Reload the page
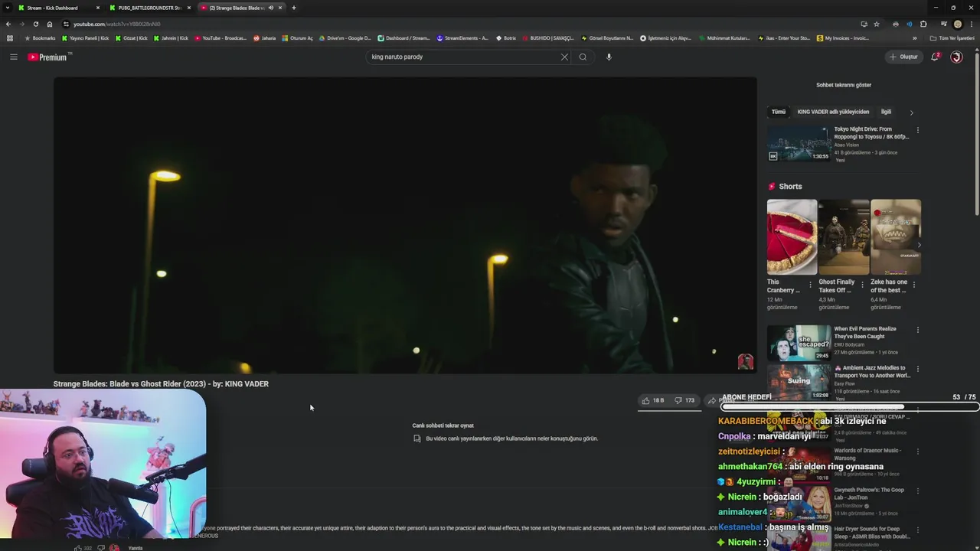980x551 pixels. coord(35,24)
